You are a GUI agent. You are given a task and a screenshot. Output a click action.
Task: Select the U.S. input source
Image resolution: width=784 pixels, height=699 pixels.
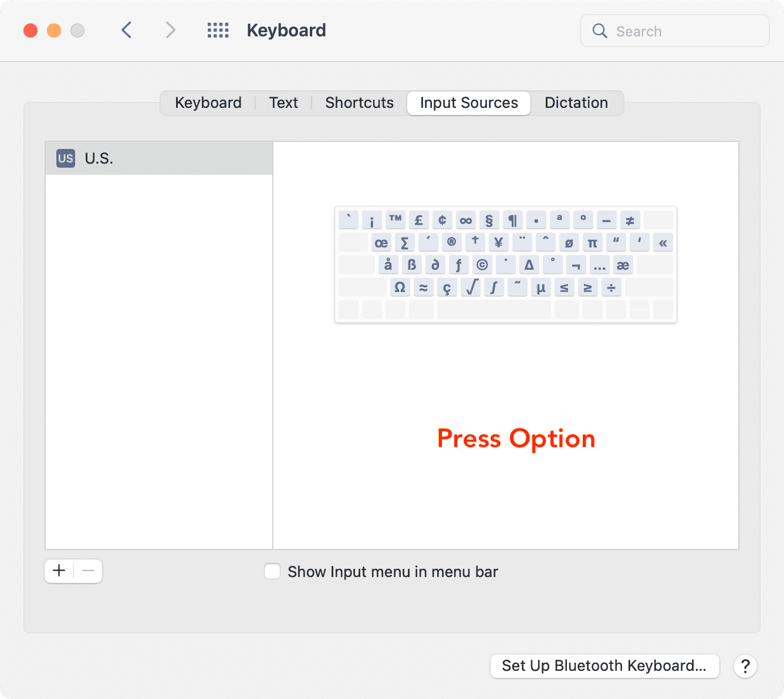click(158, 158)
